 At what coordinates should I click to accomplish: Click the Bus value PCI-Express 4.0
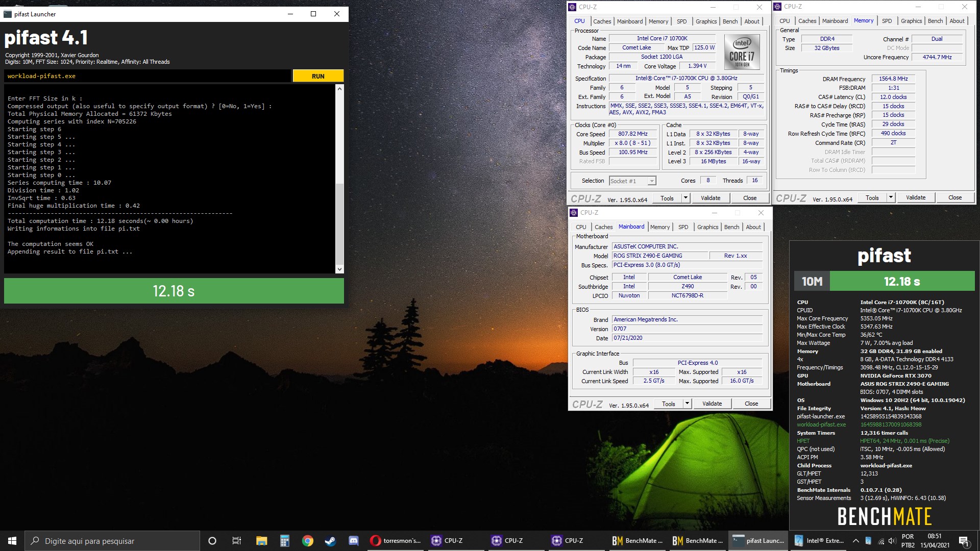[x=697, y=363]
